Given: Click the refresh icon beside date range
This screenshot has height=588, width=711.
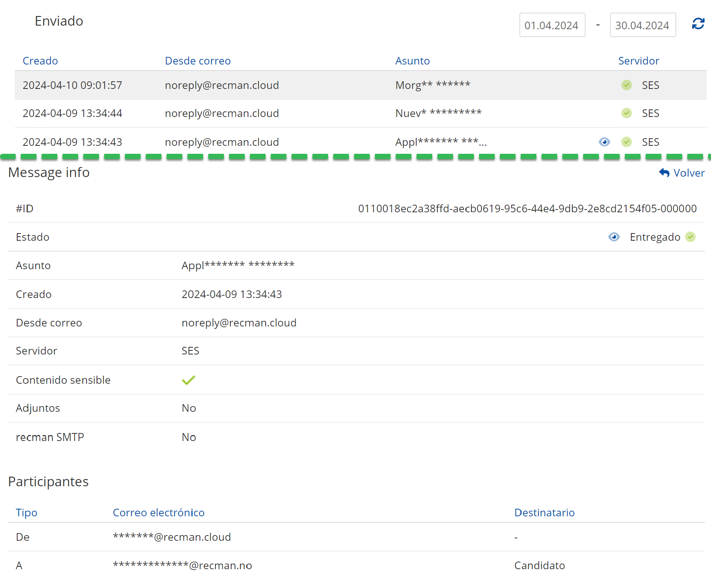Looking at the screenshot, I should click(x=698, y=24).
